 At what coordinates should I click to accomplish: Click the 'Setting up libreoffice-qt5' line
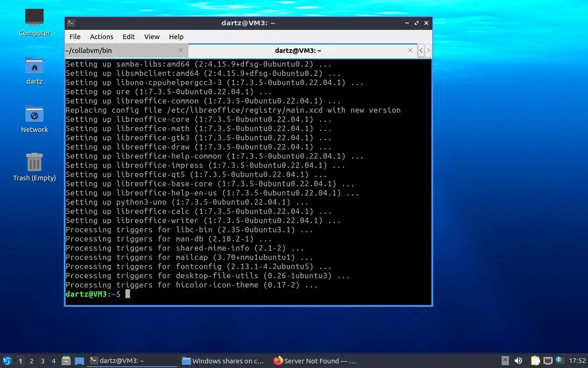196,174
